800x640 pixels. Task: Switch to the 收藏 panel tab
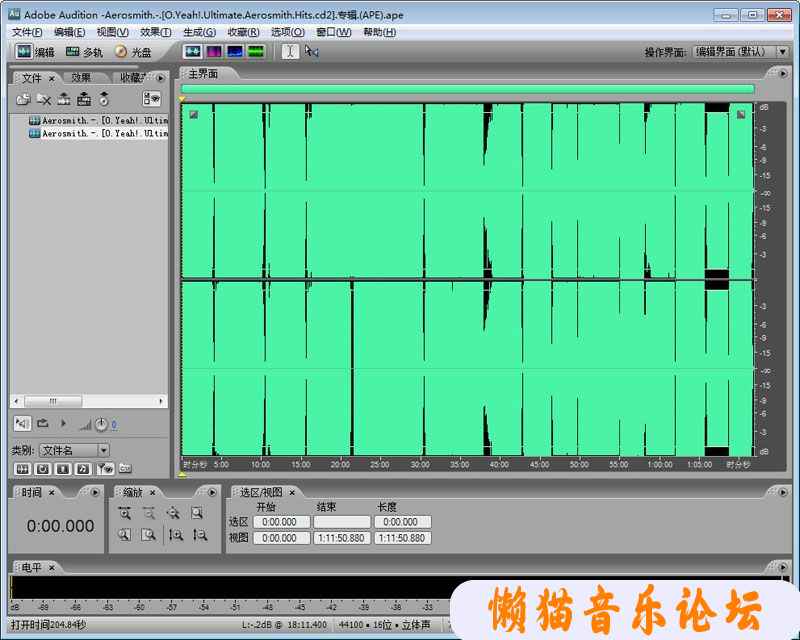click(x=132, y=78)
